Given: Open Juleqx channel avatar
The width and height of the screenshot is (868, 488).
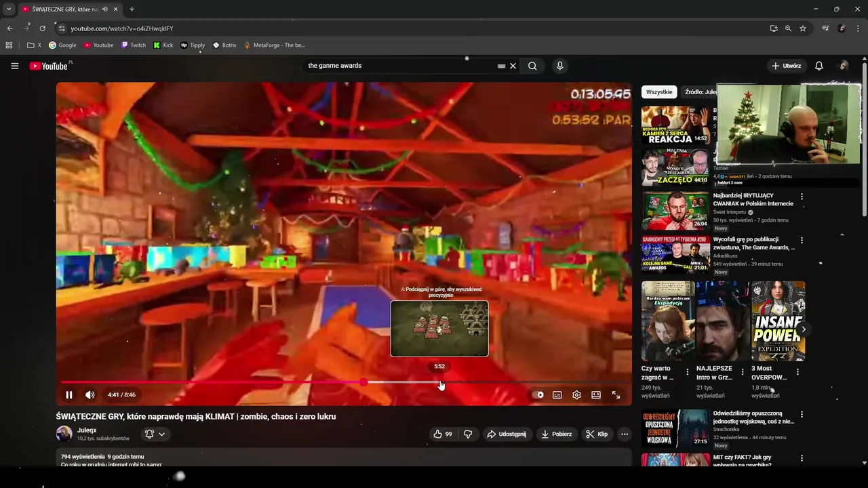Looking at the screenshot, I should point(64,434).
